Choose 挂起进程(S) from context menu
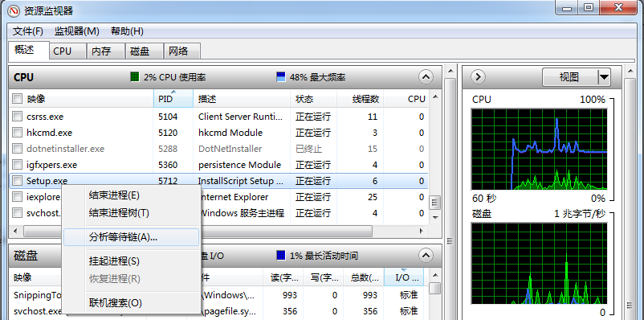This screenshot has width=644, height=320. pos(132,261)
